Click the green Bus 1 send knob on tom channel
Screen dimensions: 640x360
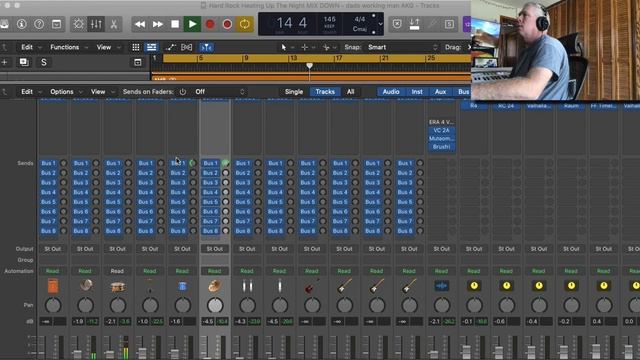(193, 163)
